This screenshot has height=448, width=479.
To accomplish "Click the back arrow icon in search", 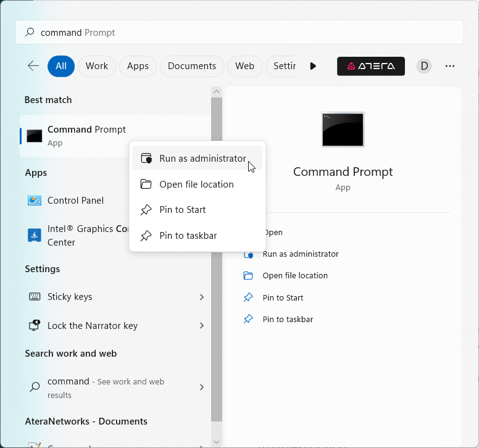I will [x=33, y=66].
